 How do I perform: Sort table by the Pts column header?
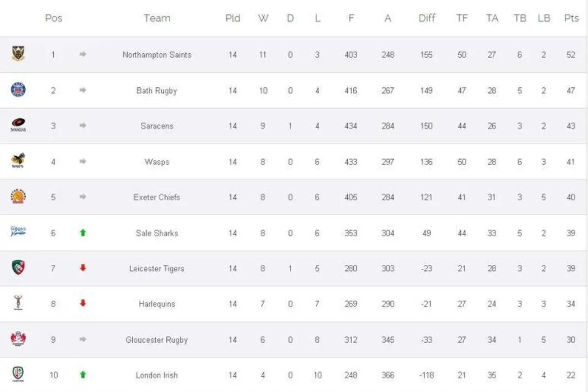(x=571, y=18)
